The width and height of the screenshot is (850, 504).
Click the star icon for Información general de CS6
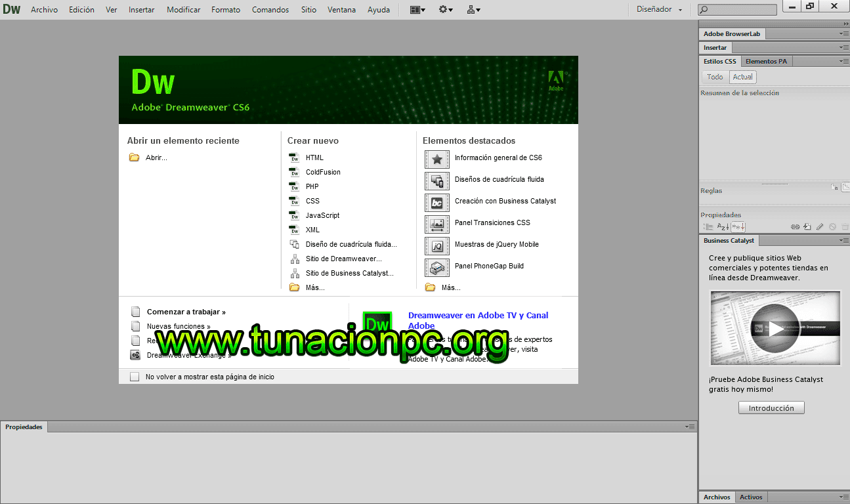coord(437,159)
